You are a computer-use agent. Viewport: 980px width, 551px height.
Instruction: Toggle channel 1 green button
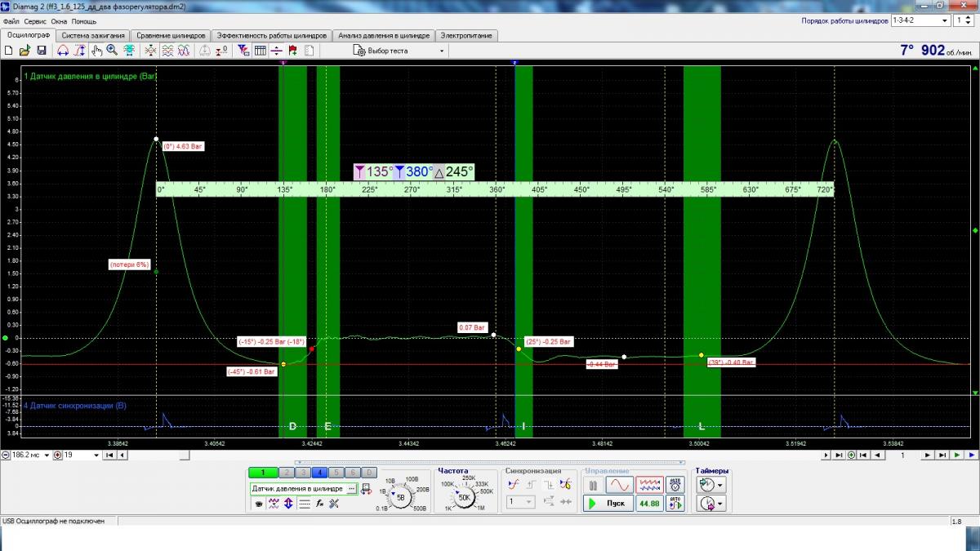(262, 472)
